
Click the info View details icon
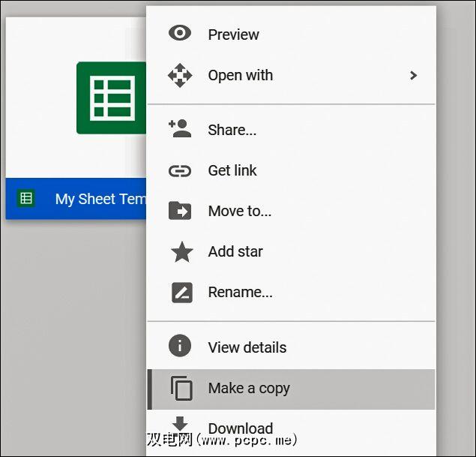tap(180, 347)
